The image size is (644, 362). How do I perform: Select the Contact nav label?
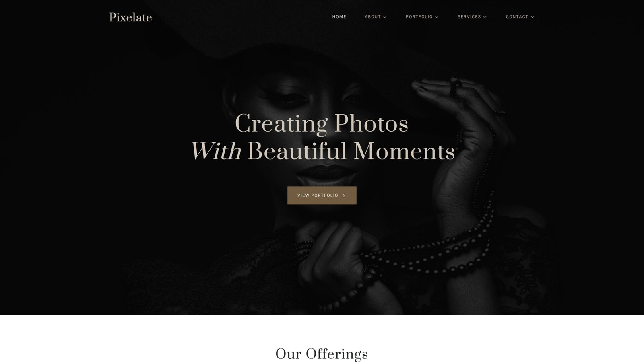(x=517, y=17)
